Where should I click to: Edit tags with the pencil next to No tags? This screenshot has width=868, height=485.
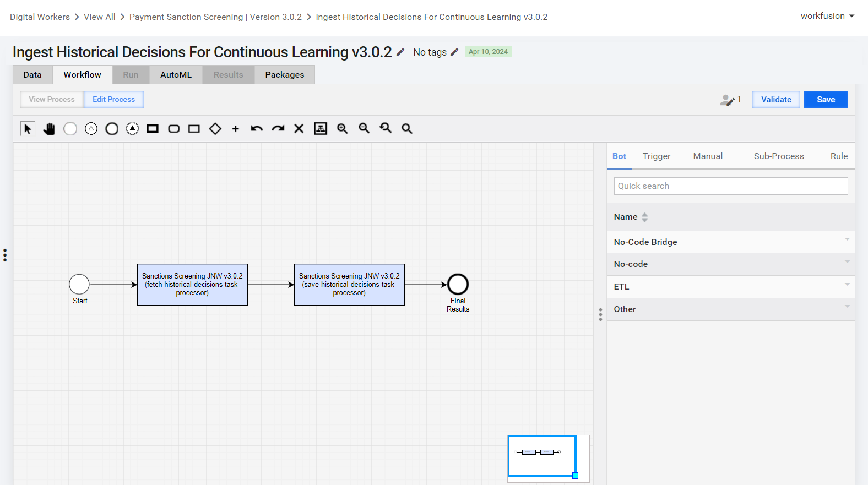pyautogui.click(x=454, y=52)
